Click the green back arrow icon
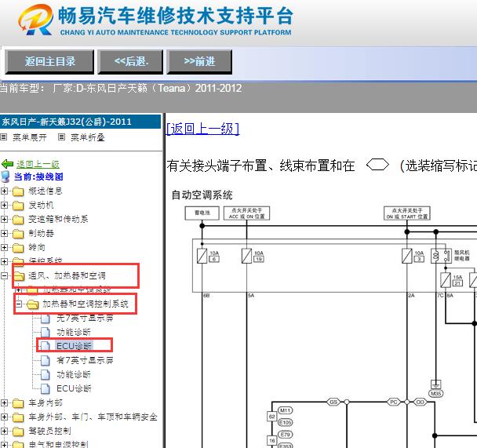 point(7,164)
